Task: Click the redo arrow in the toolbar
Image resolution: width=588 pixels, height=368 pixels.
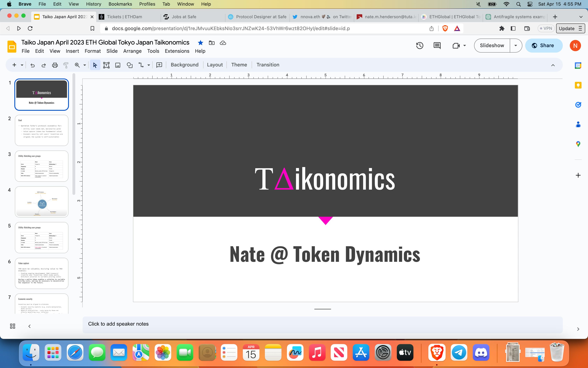Action: 44,65
